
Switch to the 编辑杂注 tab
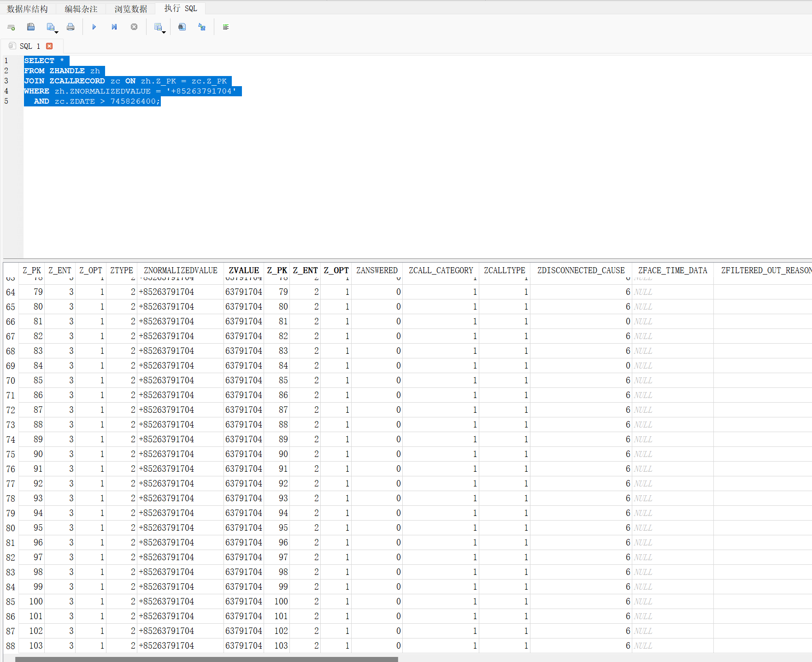click(x=81, y=9)
